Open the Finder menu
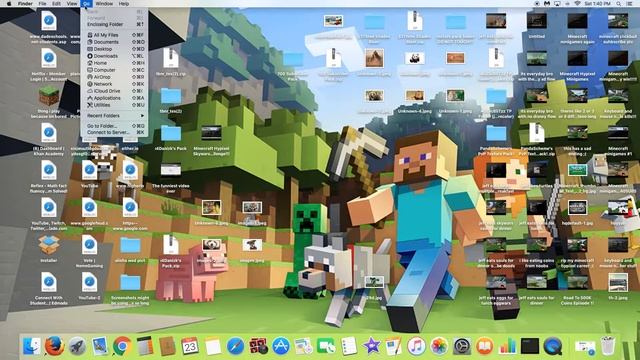The width and height of the screenshot is (640, 360). 25,3
